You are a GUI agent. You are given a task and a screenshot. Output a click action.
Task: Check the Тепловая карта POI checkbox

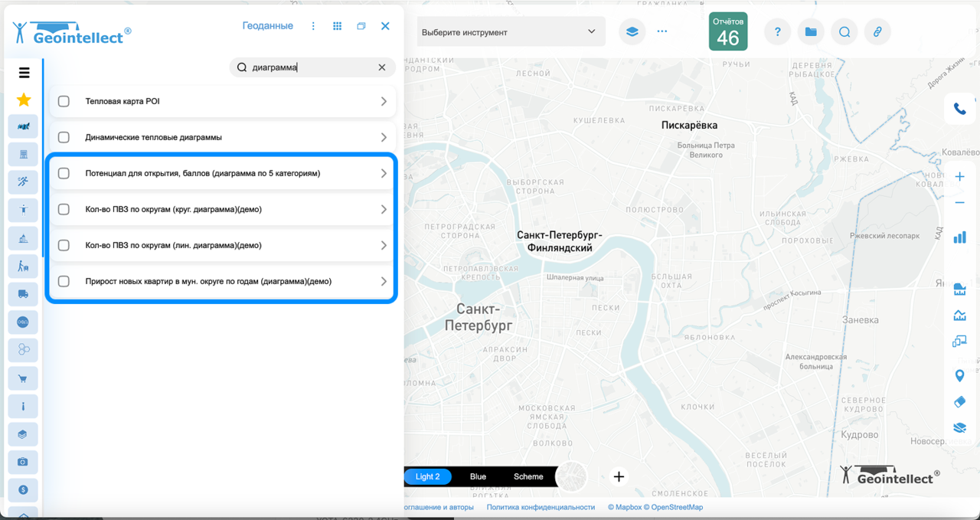point(64,101)
